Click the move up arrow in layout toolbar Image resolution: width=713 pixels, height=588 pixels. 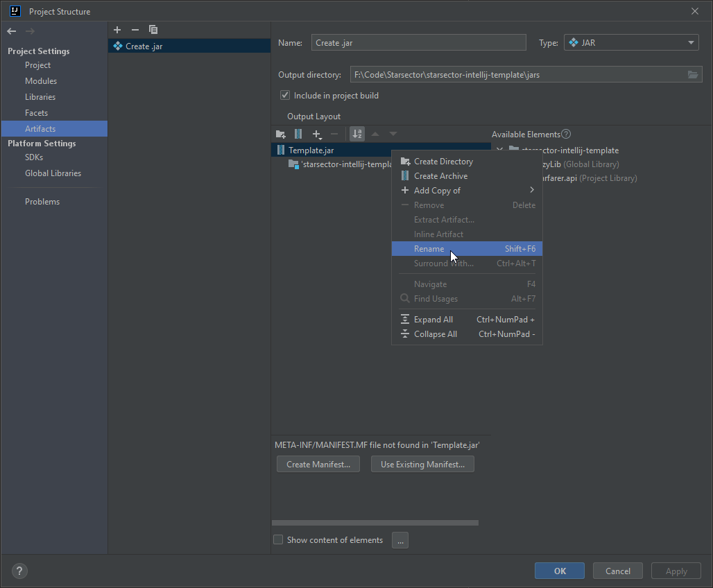375,134
